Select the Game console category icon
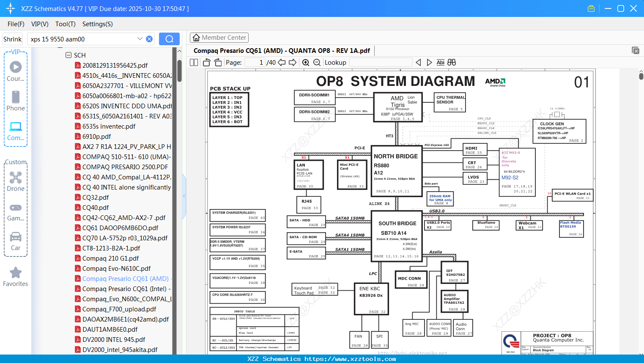The height and width of the screenshot is (363, 644). pyautogui.click(x=16, y=207)
